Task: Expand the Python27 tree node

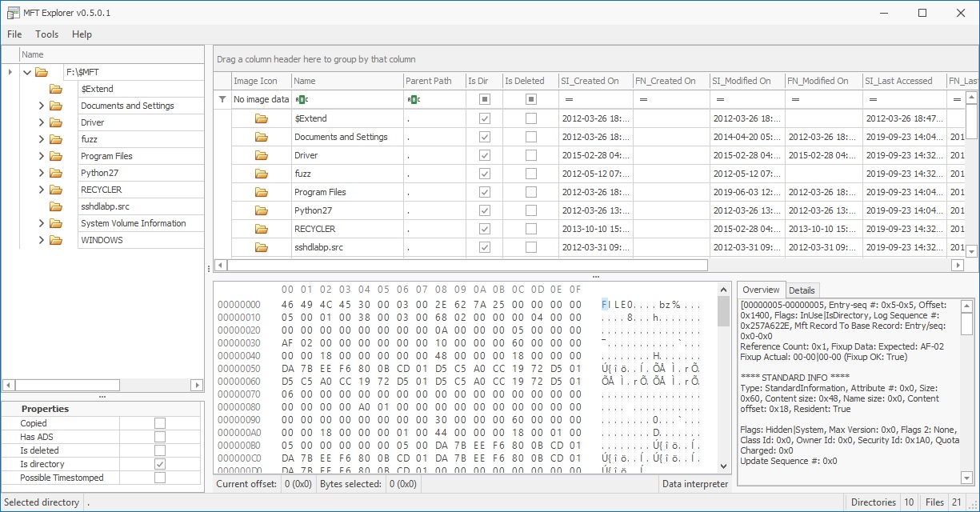Action: (42, 173)
